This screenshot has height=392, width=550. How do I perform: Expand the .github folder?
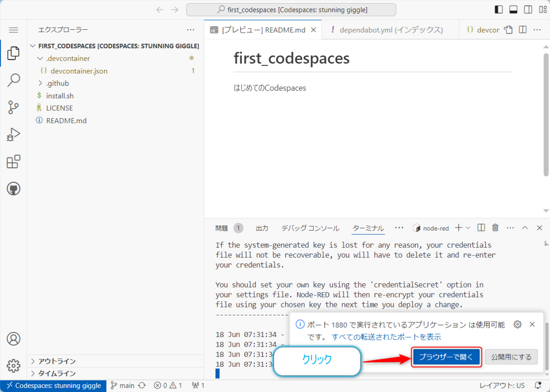pyautogui.click(x=39, y=83)
